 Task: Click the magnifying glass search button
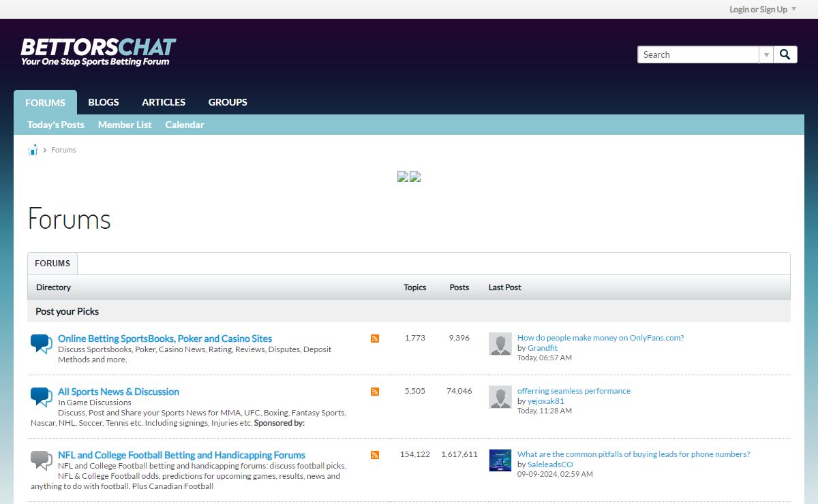tap(785, 54)
